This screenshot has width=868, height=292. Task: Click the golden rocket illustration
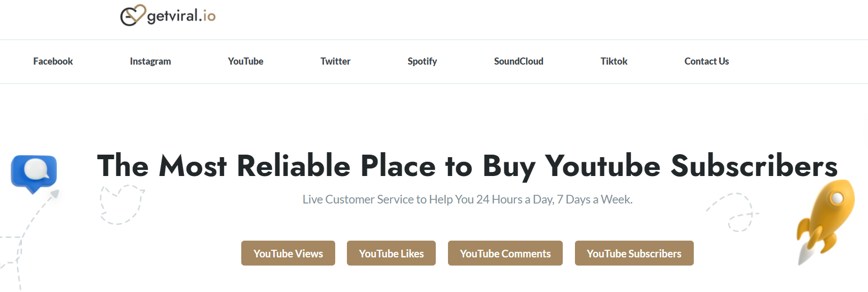tap(825, 222)
